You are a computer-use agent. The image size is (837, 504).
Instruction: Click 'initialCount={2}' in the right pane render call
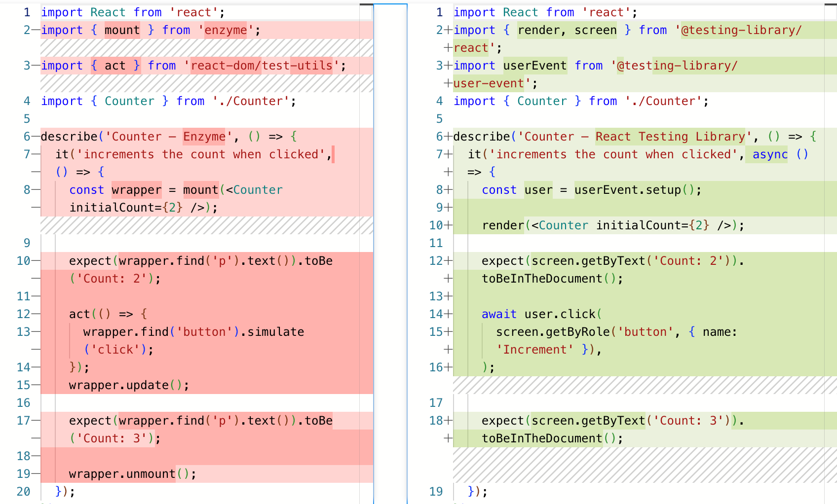(x=653, y=225)
